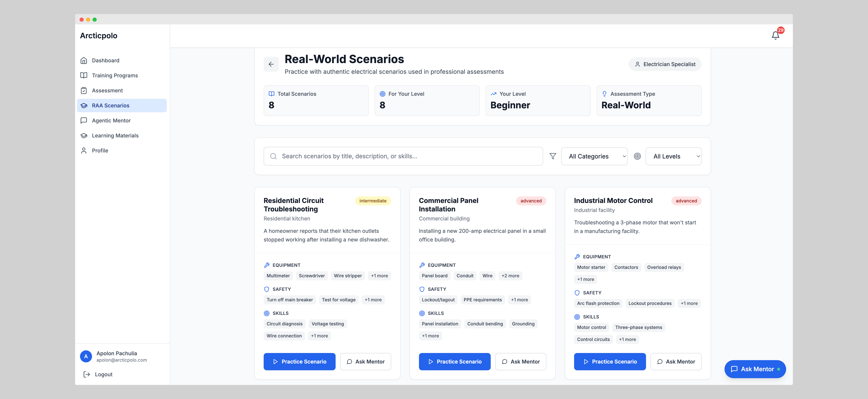The width and height of the screenshot is (868, 399).
Task: Click the book icon on Total Scenarios card
Action: [x=271, y=94]
